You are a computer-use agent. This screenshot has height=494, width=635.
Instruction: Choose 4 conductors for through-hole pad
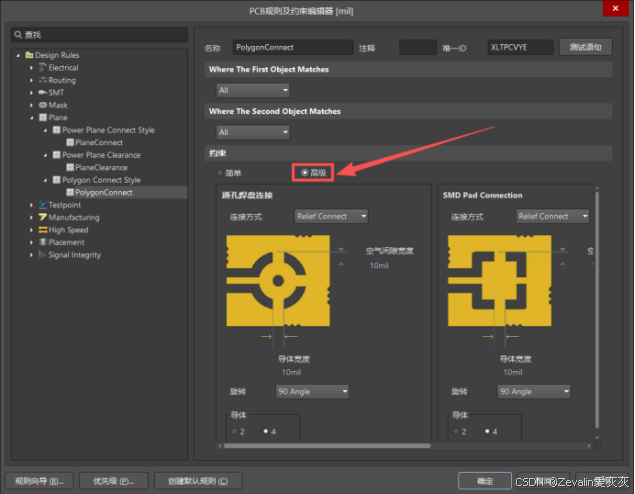(266, 431)
